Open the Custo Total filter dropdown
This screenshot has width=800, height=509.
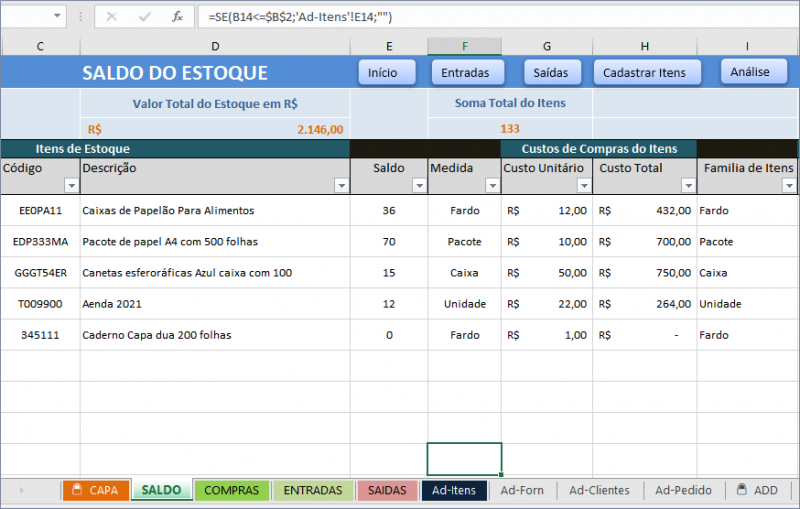click(688, 186)
